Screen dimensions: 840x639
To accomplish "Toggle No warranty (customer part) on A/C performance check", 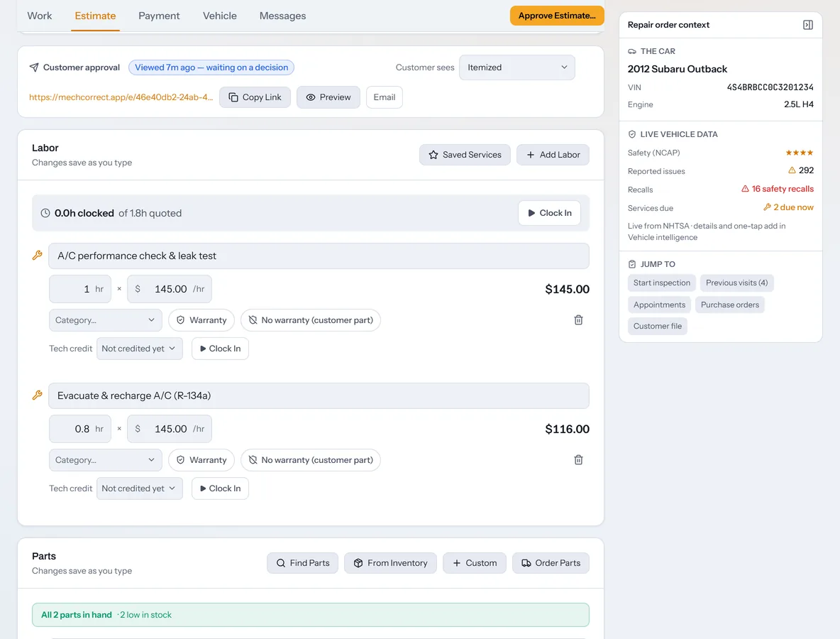I will [311, 320].
